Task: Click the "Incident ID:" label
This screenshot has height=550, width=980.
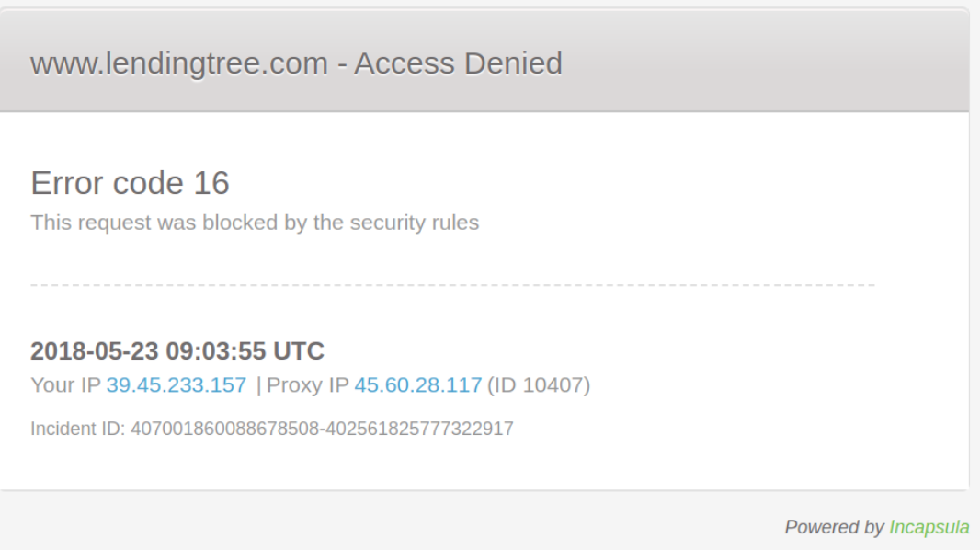Action: [x=78, y=428]
